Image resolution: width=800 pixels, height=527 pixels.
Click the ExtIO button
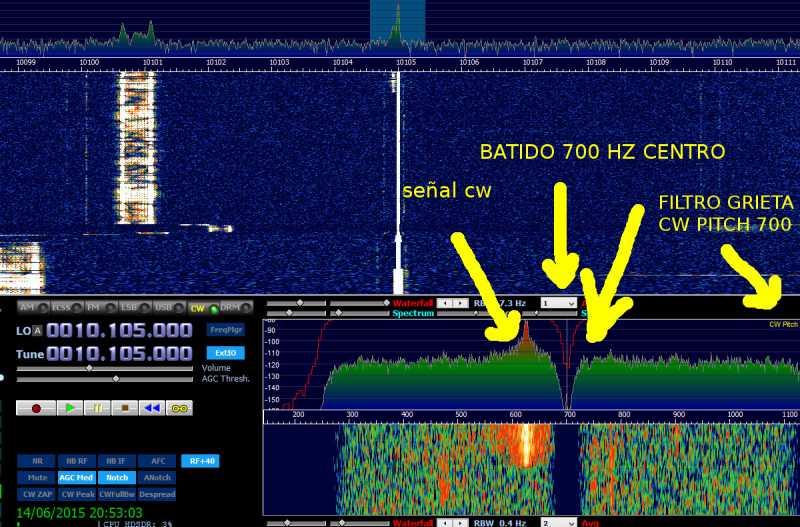coord(225,353)
